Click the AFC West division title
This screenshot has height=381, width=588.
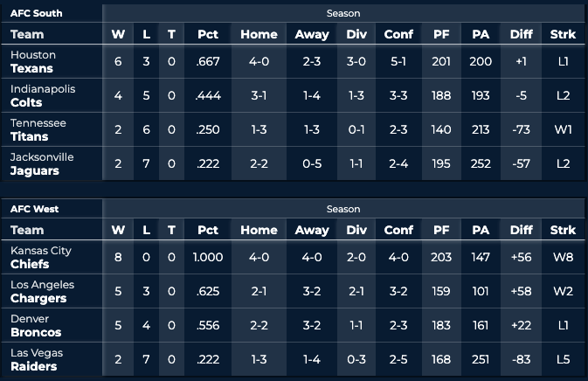[36, 209]
